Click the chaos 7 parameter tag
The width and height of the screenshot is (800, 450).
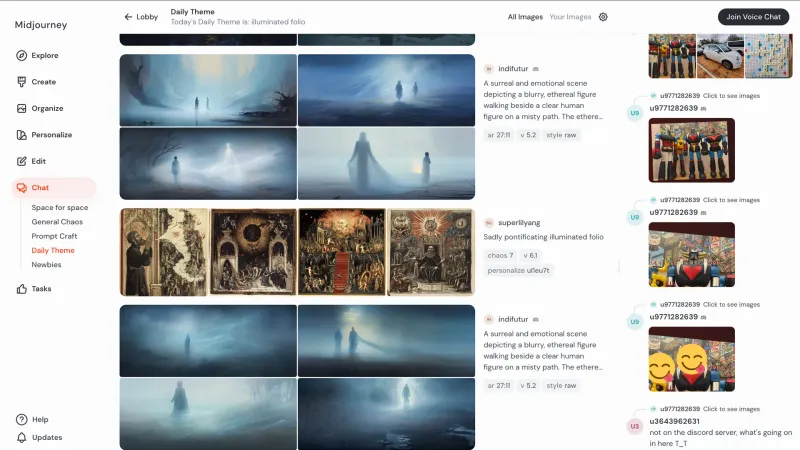tap(500, 256)
